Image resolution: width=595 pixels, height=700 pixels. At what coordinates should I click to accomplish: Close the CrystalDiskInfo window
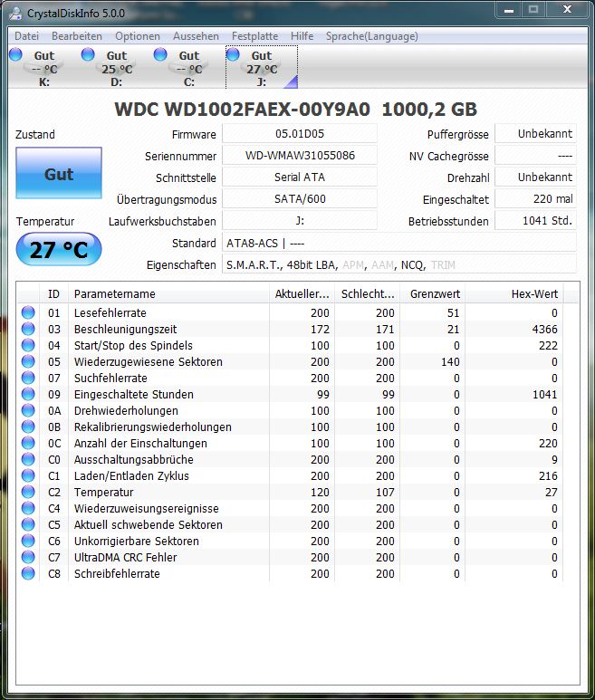click(566, 9)
